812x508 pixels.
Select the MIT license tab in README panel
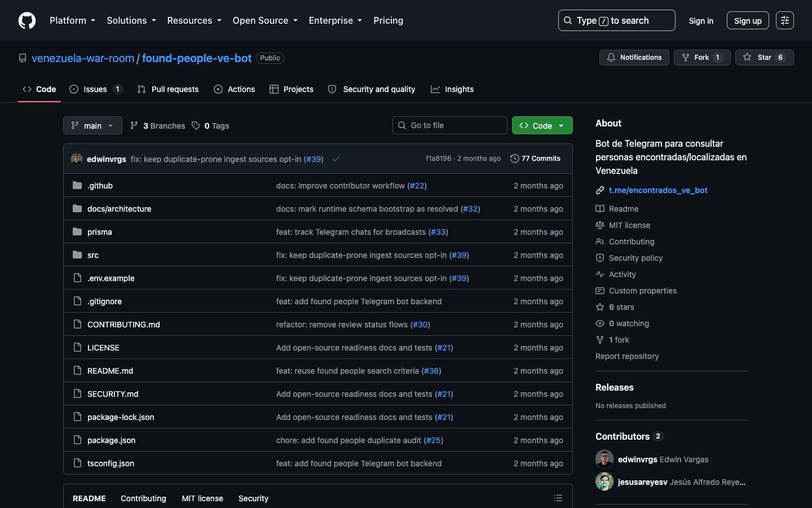click(202, 498)
